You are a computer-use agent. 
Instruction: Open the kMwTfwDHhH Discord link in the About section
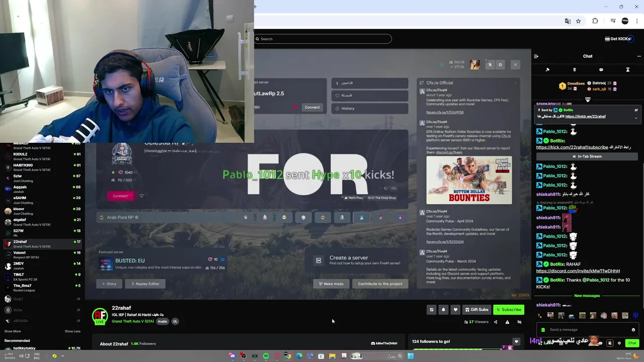tap(384, 343)
